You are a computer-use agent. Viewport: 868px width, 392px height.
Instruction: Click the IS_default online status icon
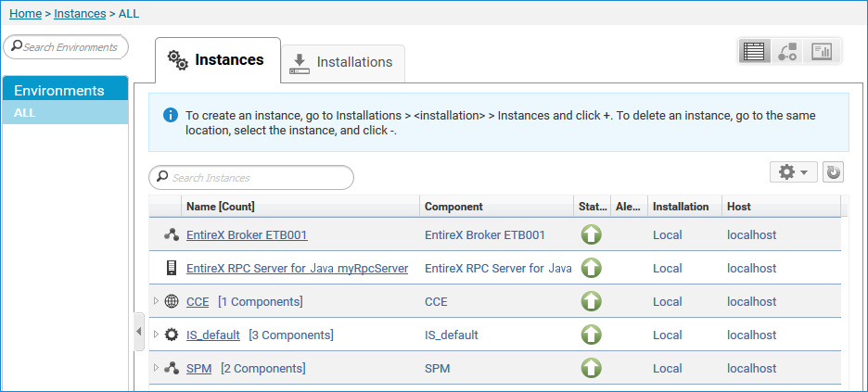[592, 335]
